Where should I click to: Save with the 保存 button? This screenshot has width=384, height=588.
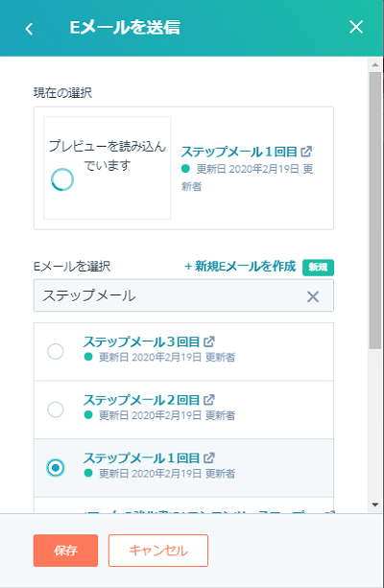coord(65,551)
